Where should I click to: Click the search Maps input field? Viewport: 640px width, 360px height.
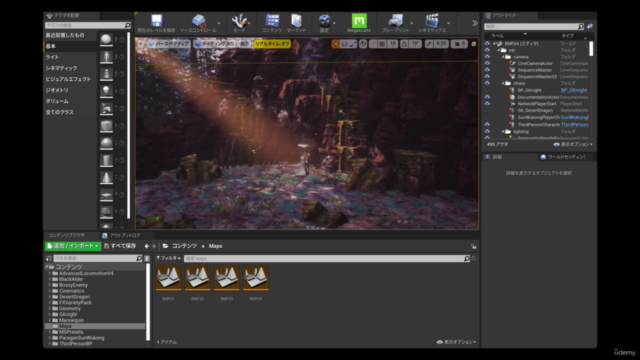(324, 259)
